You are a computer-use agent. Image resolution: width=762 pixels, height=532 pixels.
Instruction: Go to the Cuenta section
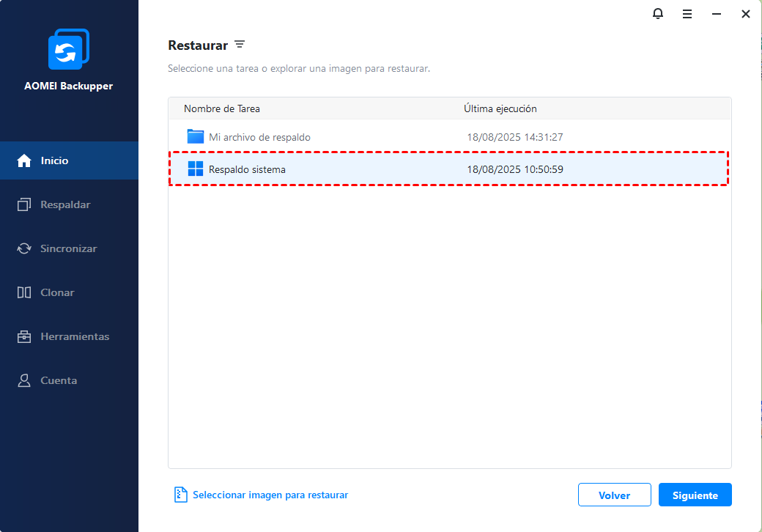(x=58, y=380)
